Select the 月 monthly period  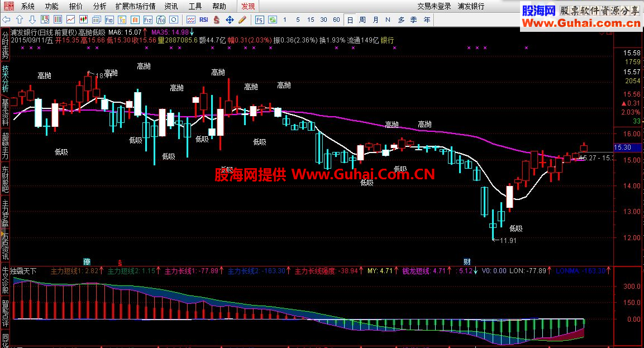pyautogui.click(x=375, y=20)
